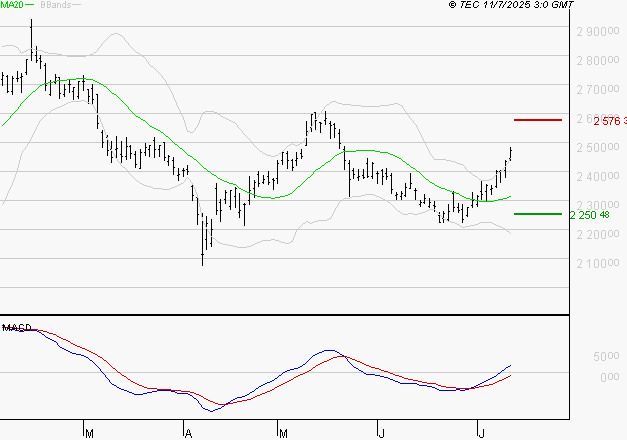The width and height of the screenshot is (627, 440).
Task: Click the 2 900 price axis label
Action: click(x=598, y=32)
